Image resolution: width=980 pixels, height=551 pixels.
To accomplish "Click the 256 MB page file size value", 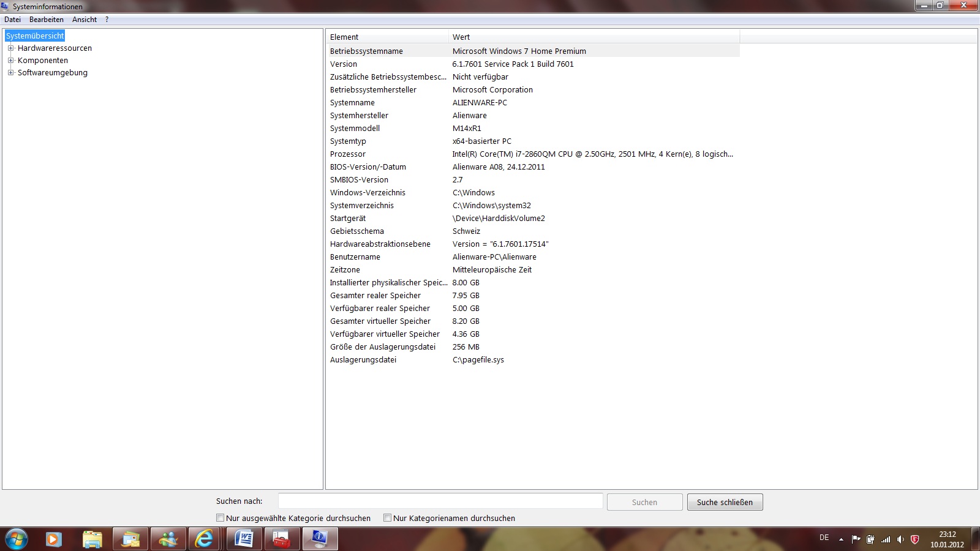I will 466,347.
